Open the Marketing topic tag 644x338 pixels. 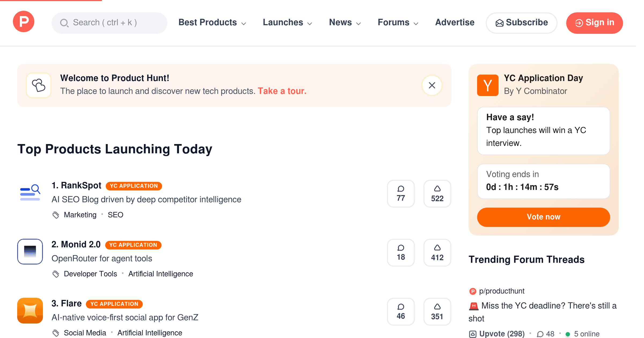(80, 215)
